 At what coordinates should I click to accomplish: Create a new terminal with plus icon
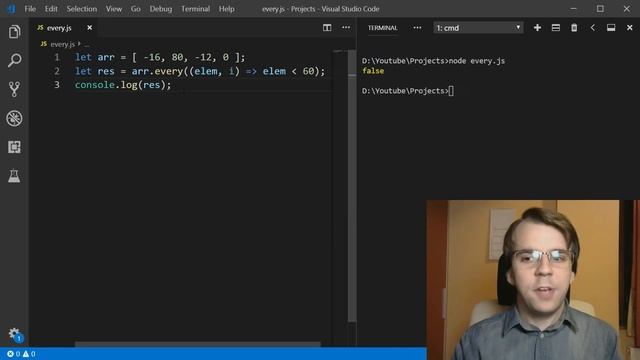537,28
